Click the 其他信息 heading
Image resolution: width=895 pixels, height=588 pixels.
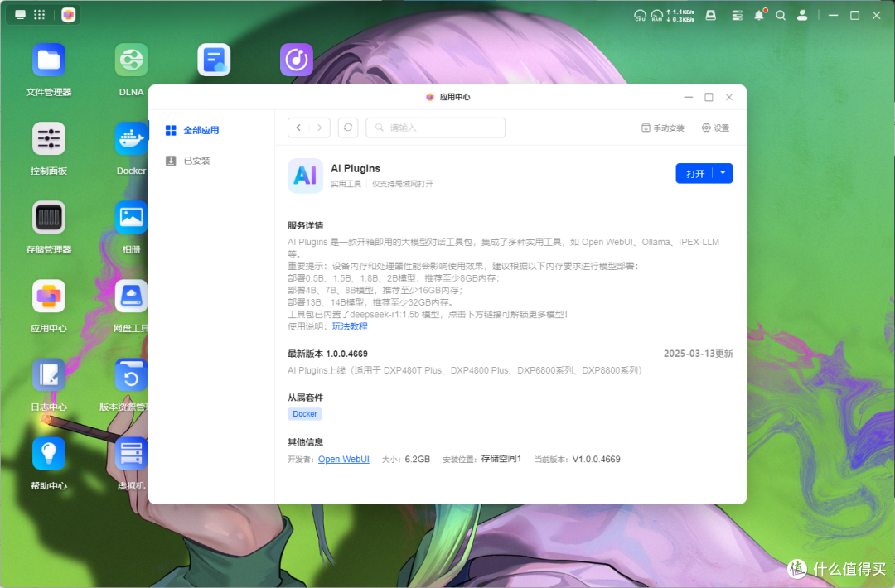(x=305, y=442)
